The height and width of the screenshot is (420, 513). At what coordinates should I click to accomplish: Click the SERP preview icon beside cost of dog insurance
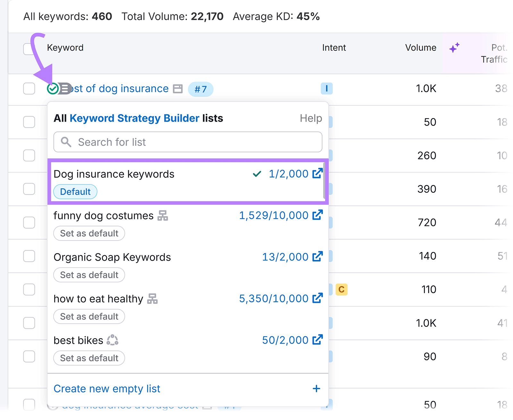[x=177, y=89]
